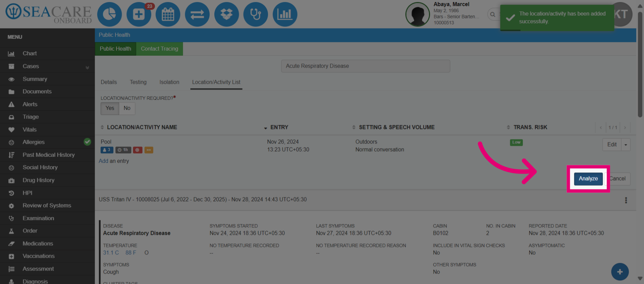This screenshot has height=284, width=644.
Task: Open the calendar icon in top toolbar
Action: pos(168,14)
